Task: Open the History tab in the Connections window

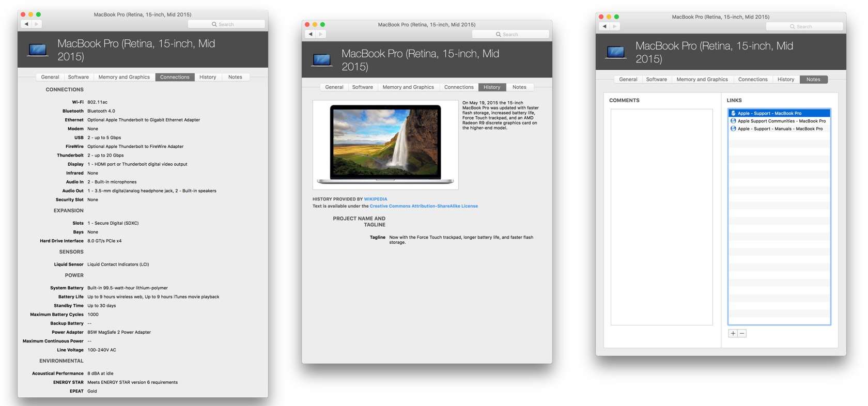Action: point(208,77)
